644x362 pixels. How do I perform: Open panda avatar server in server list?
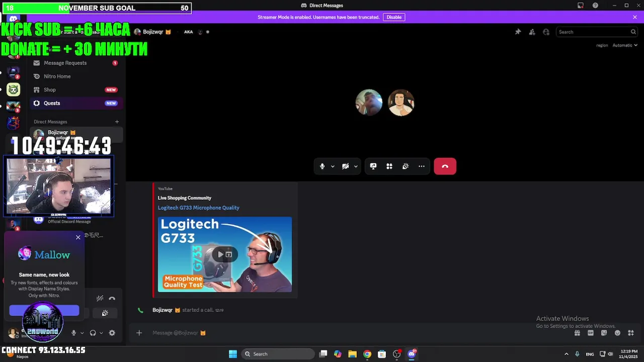point(13,89)
